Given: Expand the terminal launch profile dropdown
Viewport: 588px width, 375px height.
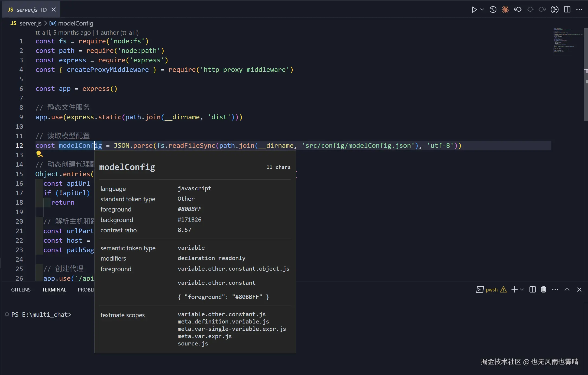Looking at the screenshot, I should pyautogui.click(x=522, y=290).
